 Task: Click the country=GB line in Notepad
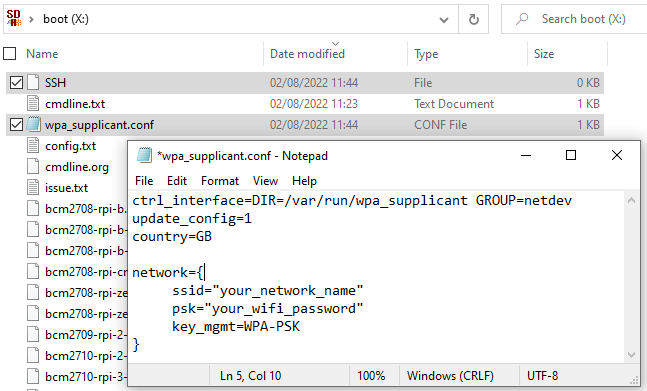click(x=172, y=237)
